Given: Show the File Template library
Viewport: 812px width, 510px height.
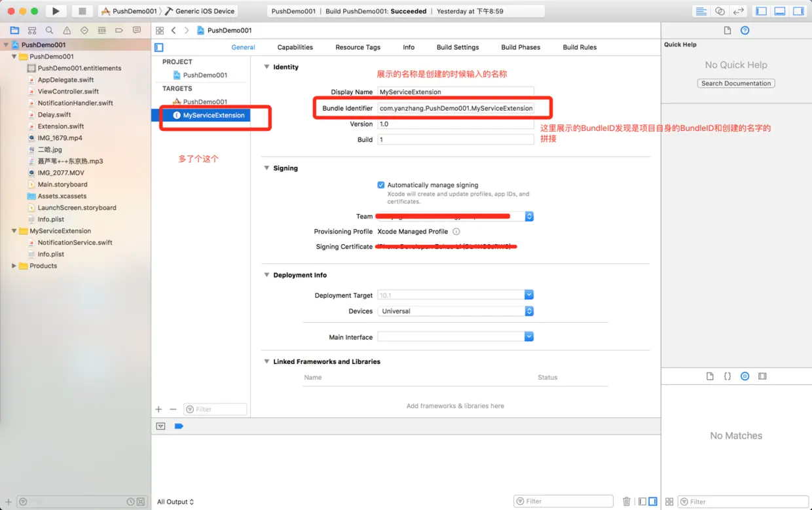Looking at the screenshot, I should 710,376.
